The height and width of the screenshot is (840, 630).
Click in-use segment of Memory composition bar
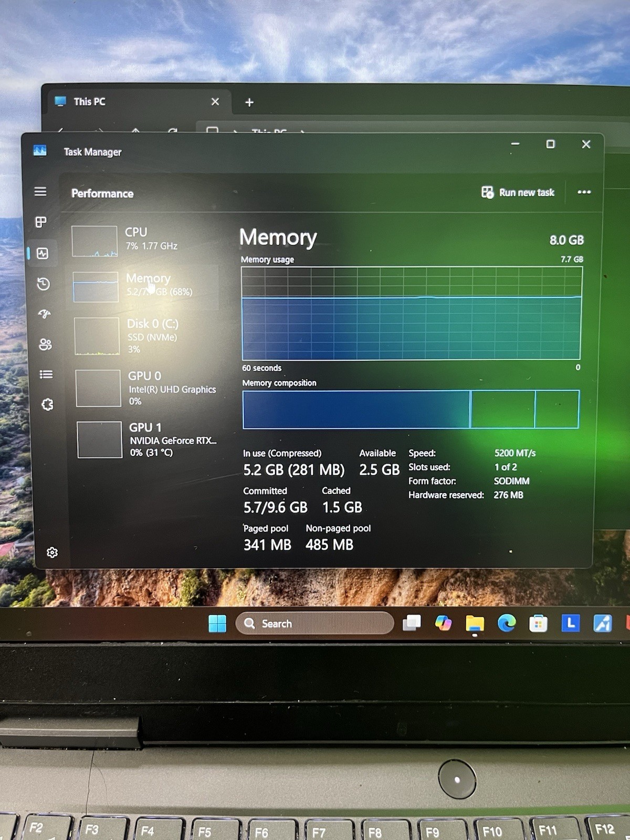point(356,409)
